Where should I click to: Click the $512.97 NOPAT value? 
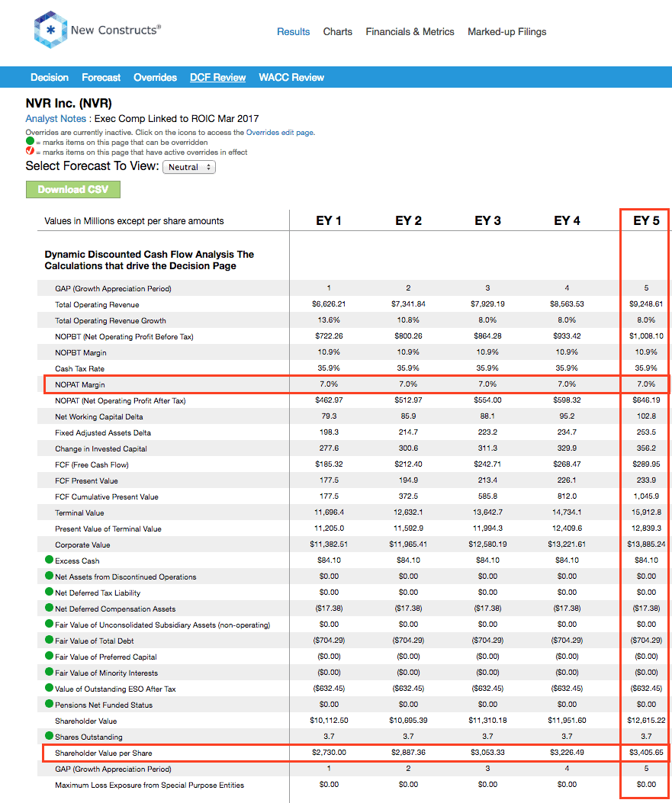click(x=408, y=400)
